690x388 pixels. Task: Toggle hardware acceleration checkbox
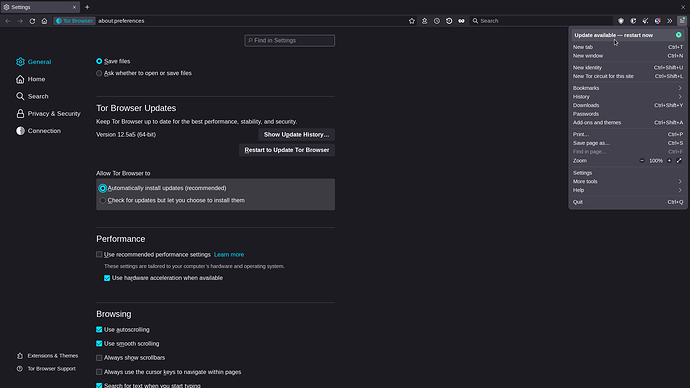point(107,278)
